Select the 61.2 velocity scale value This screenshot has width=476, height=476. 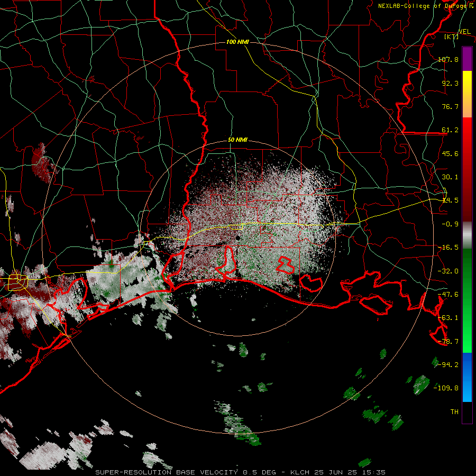pyautogui.click(x=451, y=130)
